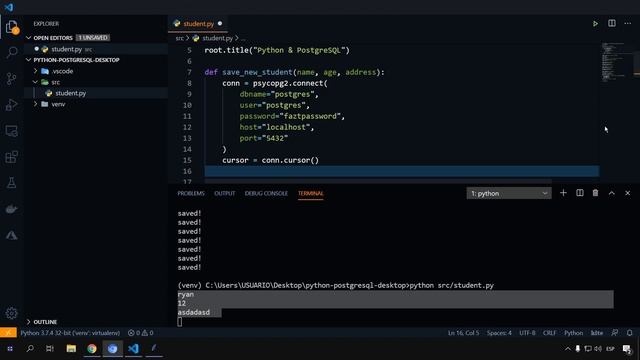Screen dimensions: 640x360
Task: Click the editor minimap
Action: click(x=615, y=62)
